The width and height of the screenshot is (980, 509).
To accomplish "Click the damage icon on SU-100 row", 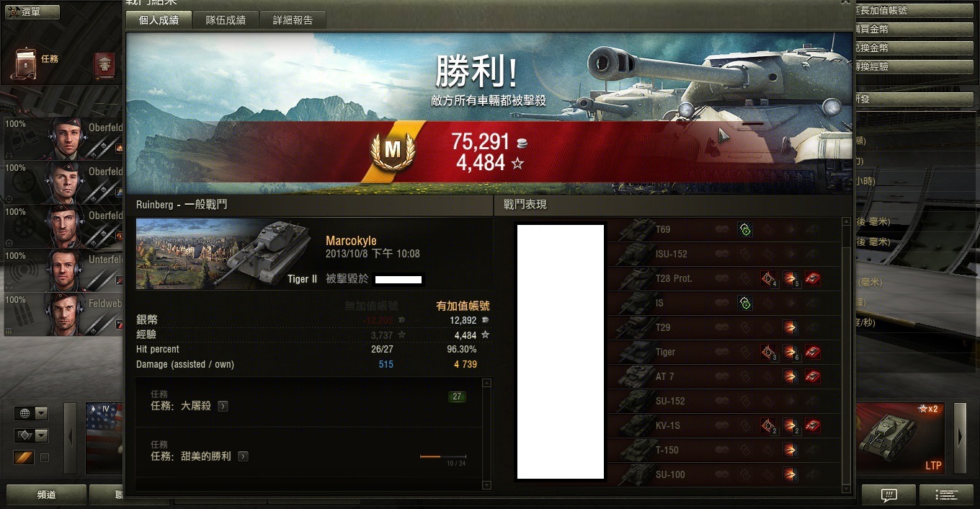I will 790,474.
